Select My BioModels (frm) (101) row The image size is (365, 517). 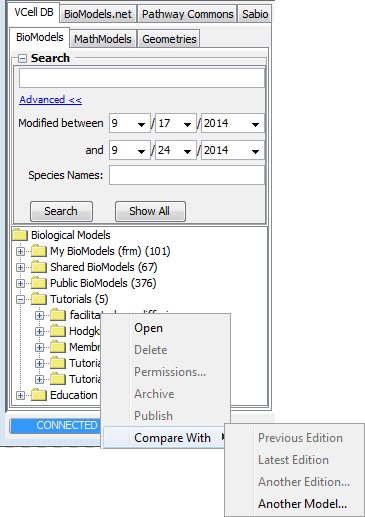[110, 251]
